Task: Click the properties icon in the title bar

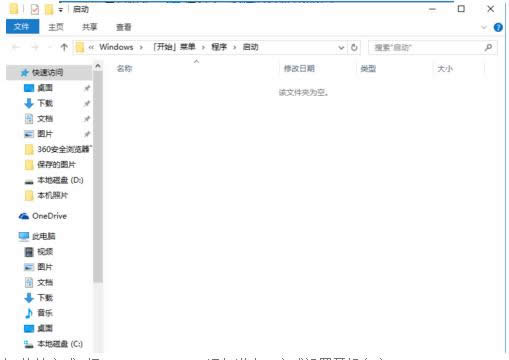Action: pyautogui.click(x=35, y=9)
